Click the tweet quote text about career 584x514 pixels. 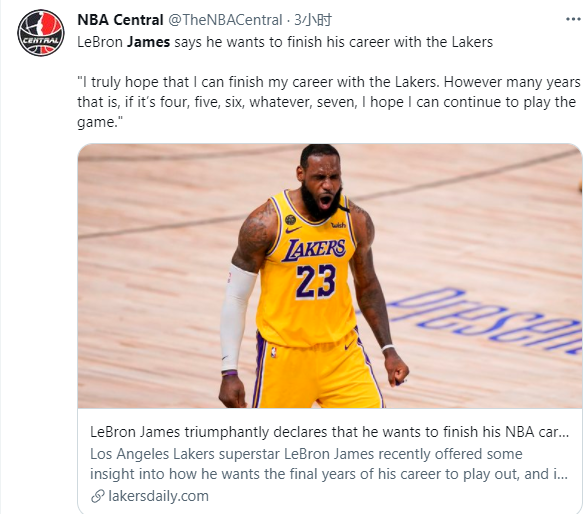tap(329, 102)
